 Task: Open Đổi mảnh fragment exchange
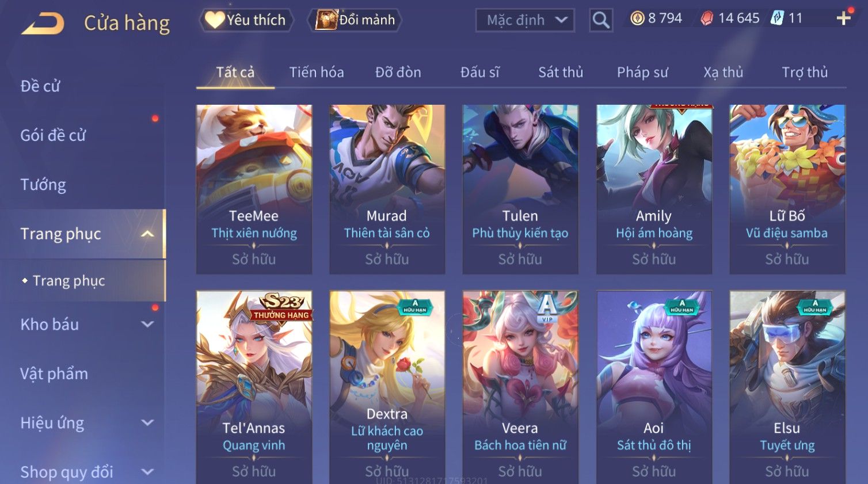[x=355, y=20]
